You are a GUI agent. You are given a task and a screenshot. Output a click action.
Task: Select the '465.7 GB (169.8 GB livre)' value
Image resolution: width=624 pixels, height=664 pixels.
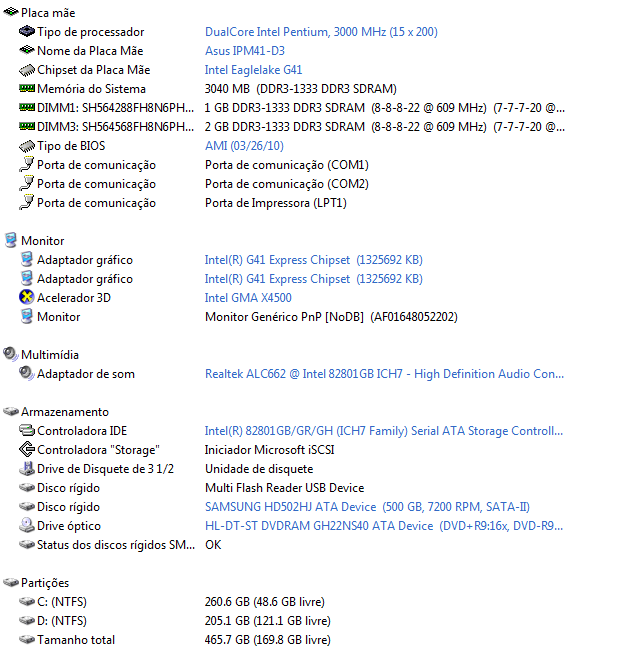(x=268, y=640)
